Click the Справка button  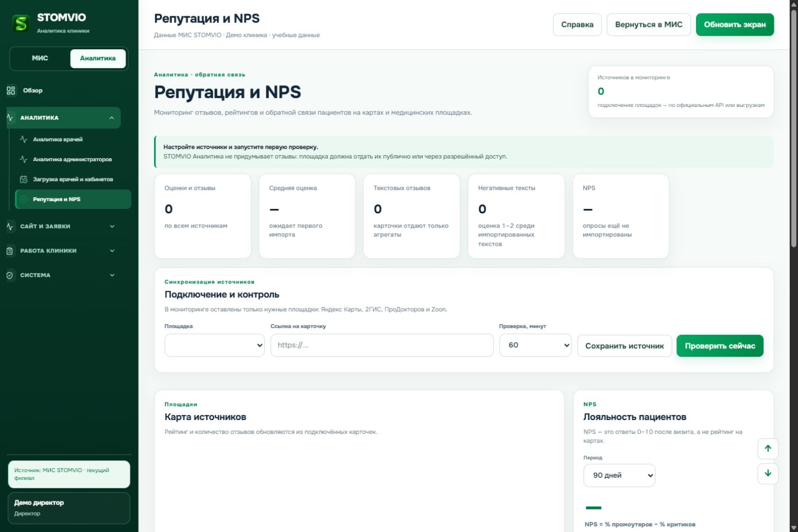pos(577,25)
